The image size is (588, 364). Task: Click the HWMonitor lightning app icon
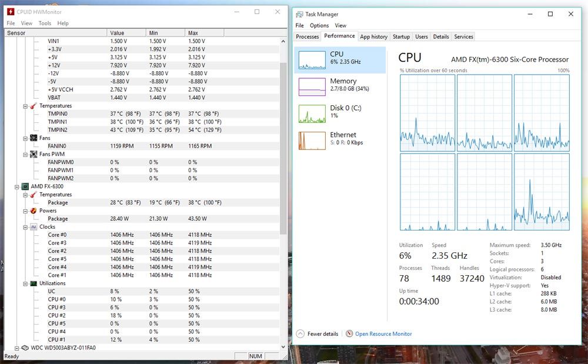[x=11, y=12]
